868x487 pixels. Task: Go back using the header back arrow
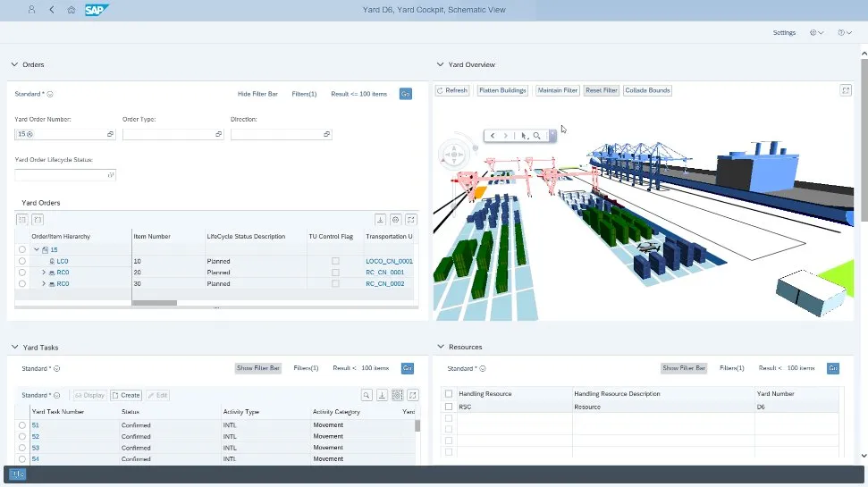[x=51, y=10]
